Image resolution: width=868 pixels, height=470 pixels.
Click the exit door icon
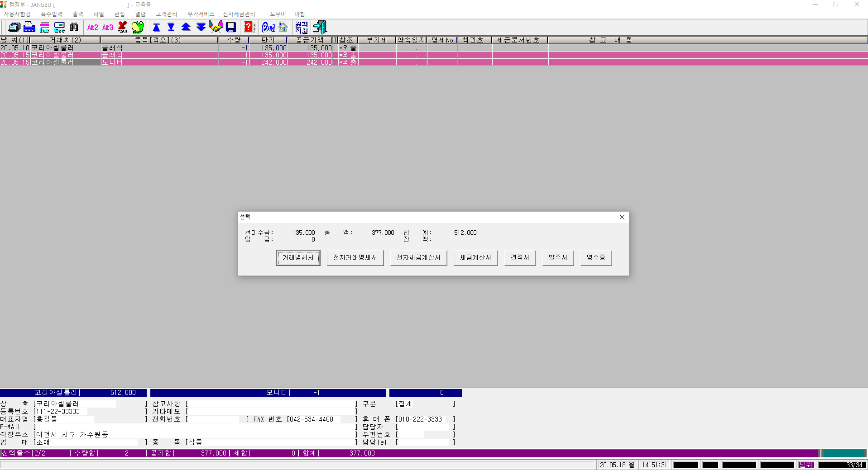point(320,27)
